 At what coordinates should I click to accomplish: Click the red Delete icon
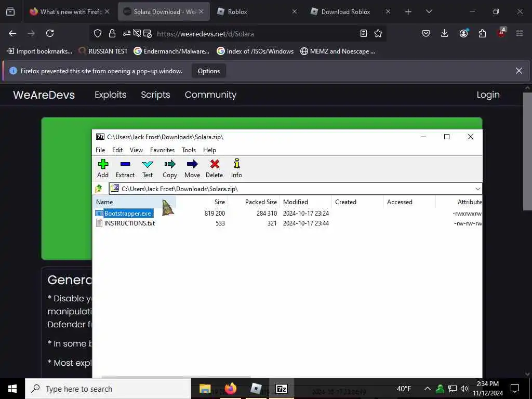pyautogui.click(x=215, y=169)
